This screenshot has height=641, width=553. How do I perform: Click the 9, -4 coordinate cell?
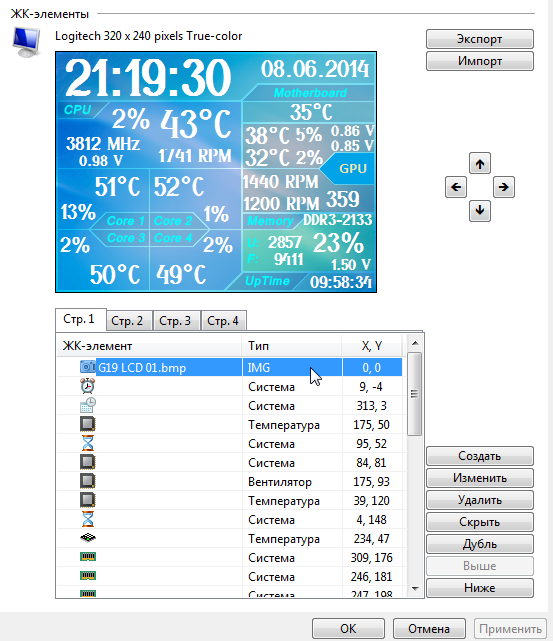pyautogui.click(x=372, y=386)
